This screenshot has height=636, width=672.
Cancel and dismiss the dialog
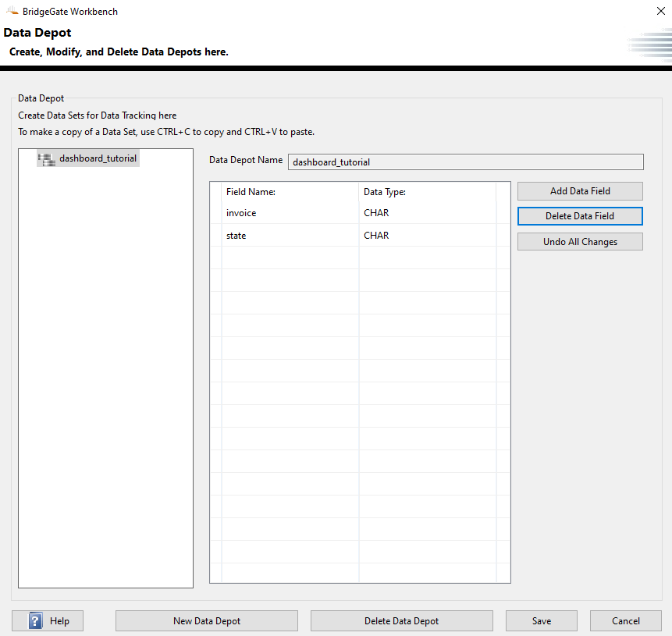[x=626, y=621]
